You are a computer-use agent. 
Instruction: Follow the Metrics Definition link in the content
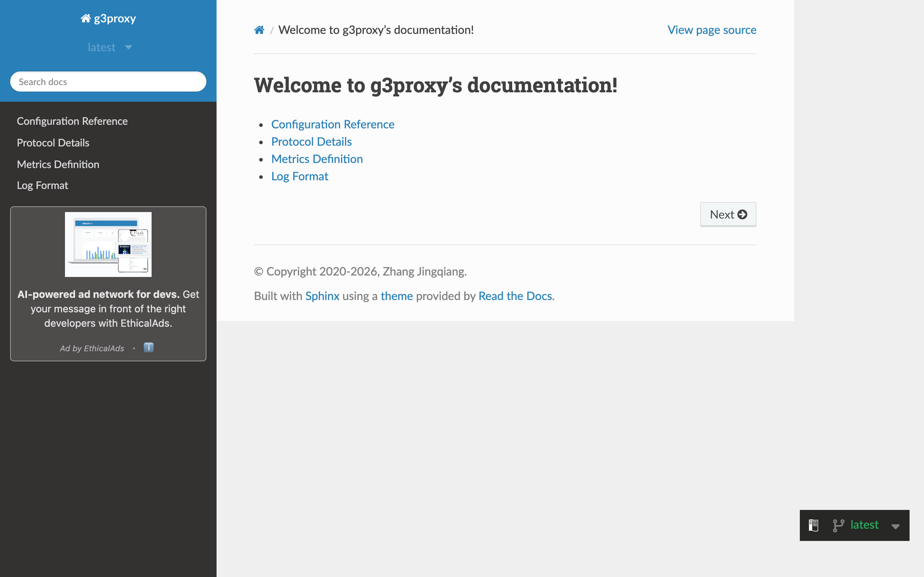(317, 159)
